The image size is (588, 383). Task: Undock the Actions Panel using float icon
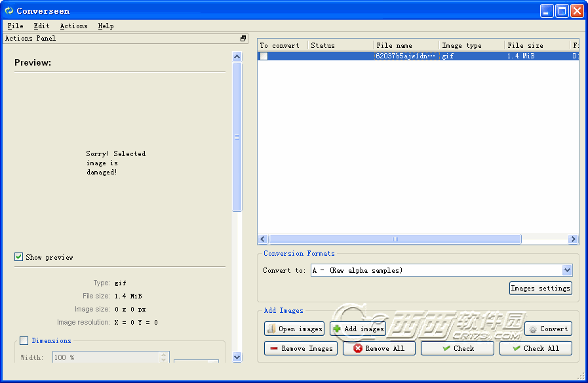(x=243, y=39)
